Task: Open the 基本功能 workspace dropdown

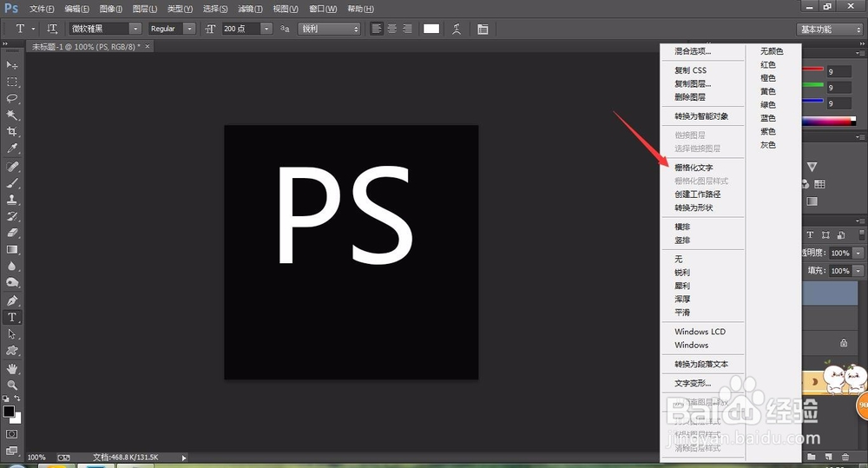Action: (x=829, y=30)
